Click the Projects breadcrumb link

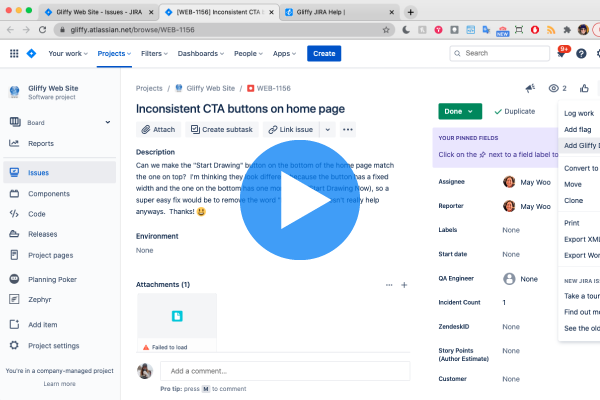pyautogui.click(x=149, y=88)
